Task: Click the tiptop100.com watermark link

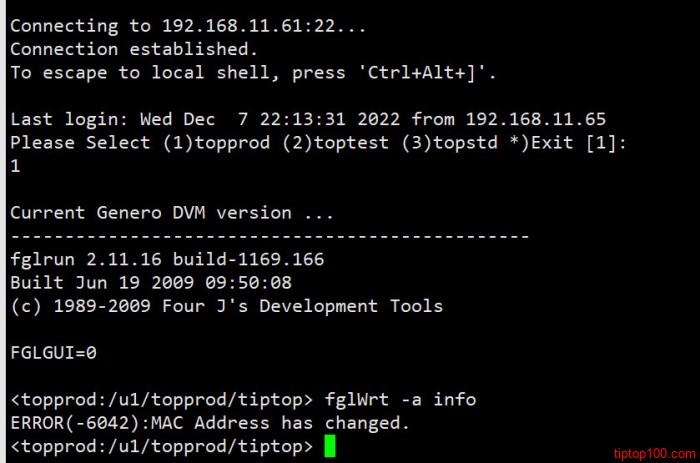Action: coord(654,454)
